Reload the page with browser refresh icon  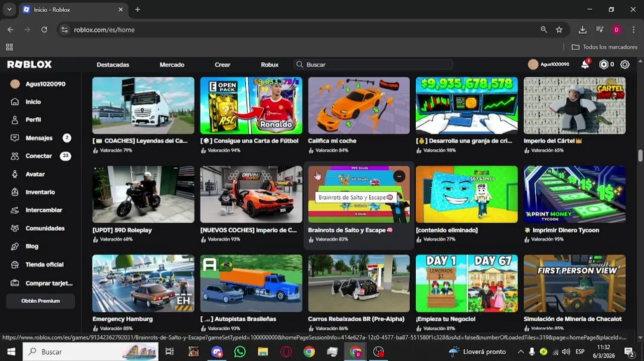click(x=44, y=30)
